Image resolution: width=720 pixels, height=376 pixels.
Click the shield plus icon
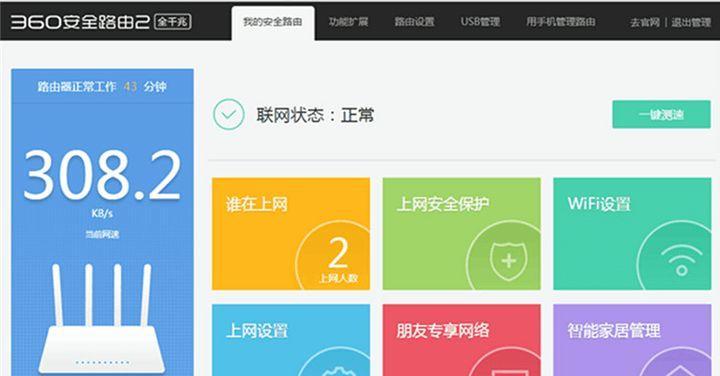[x=508, y=261]
